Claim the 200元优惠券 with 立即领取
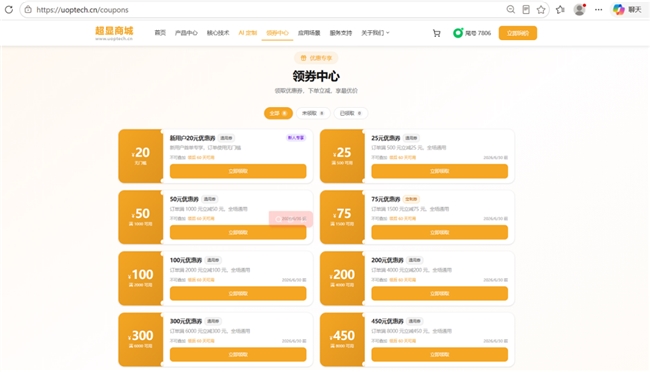Image resolution: width=650 pixels, height=372 pixels. click(x=439, y=293)
